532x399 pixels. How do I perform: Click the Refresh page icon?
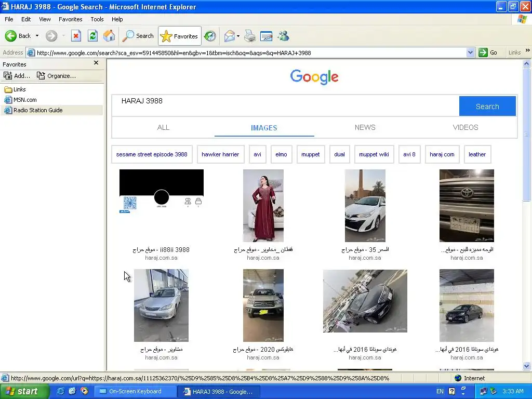(x=92, y=36)
